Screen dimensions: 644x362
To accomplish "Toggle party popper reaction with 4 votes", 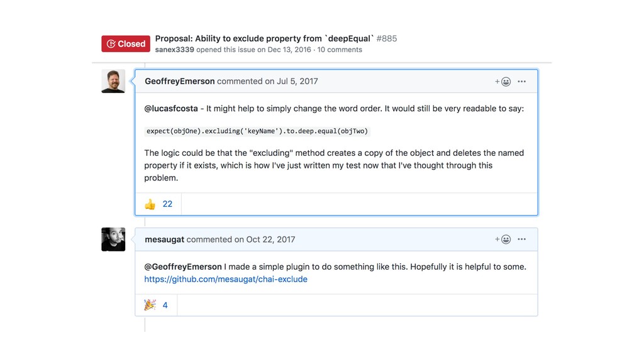I will (x=156, y=305).
